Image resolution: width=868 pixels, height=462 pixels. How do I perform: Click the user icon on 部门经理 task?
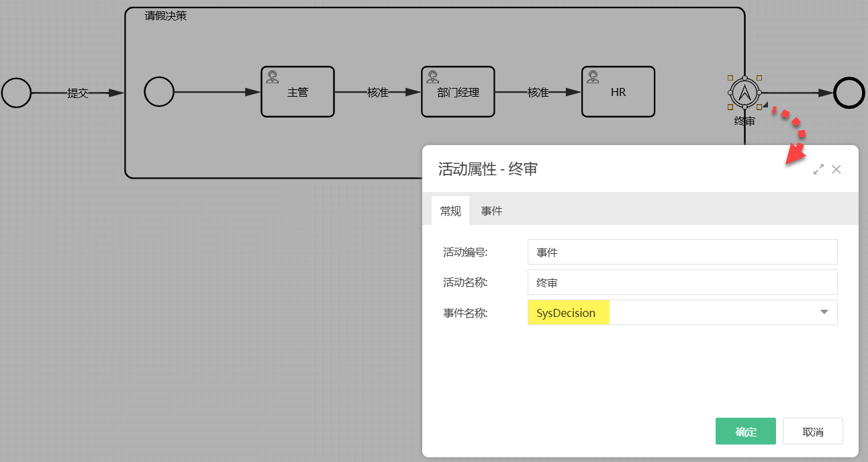(x=432, y=76)
